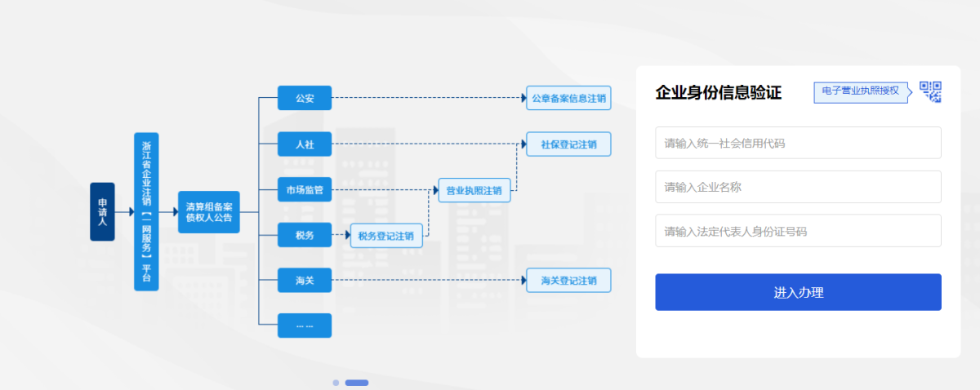
Task: Click the QR code license authorization icon
Action: click(x=930, y=91)
